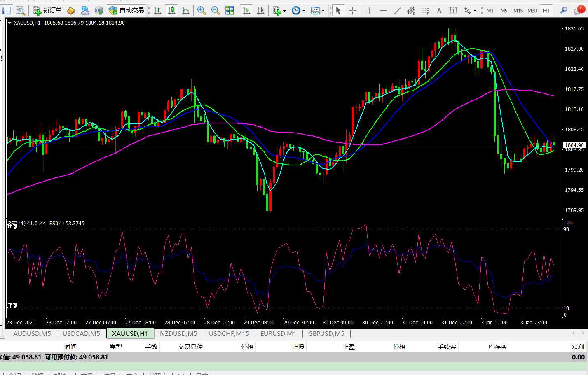The height and width of the screenshot is (375, 588).
Task: Open the Market Watch panel icon
Action: (7, 10)
